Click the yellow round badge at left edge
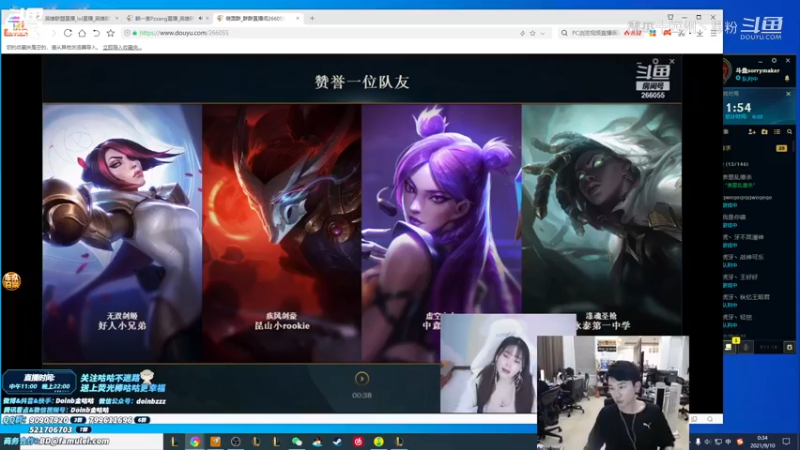Screen dimensions: 800x450 coord(11,281)
